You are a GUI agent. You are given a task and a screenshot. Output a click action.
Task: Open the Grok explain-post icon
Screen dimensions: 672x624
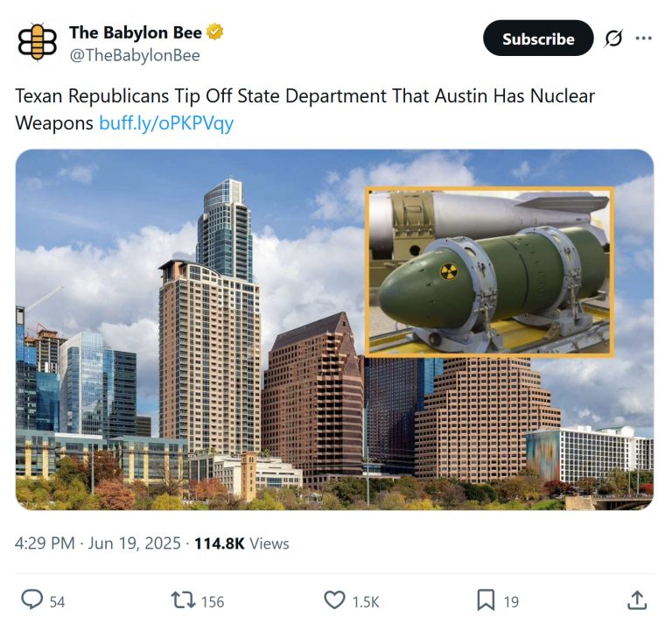(613, 39)
